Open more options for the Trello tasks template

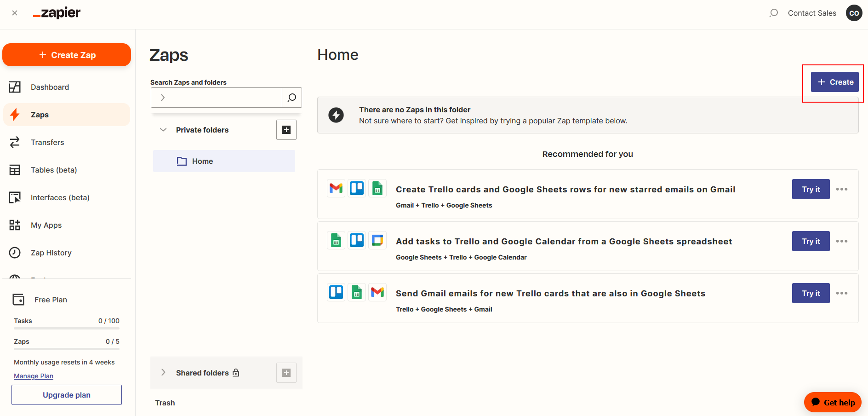(841, 241)
